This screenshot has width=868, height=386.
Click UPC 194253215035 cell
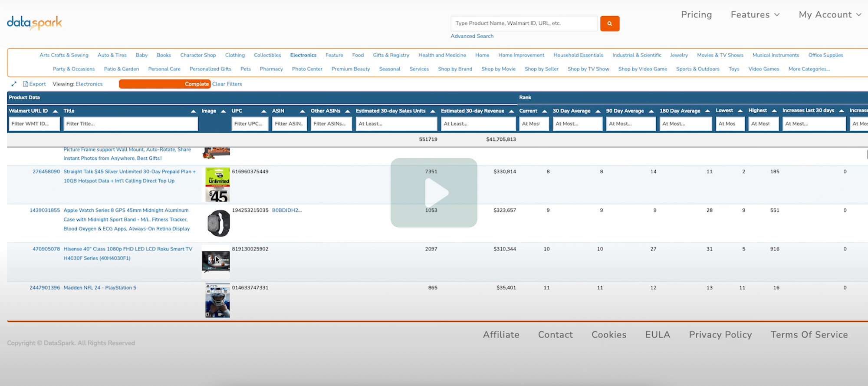click(x=250, y=210)
